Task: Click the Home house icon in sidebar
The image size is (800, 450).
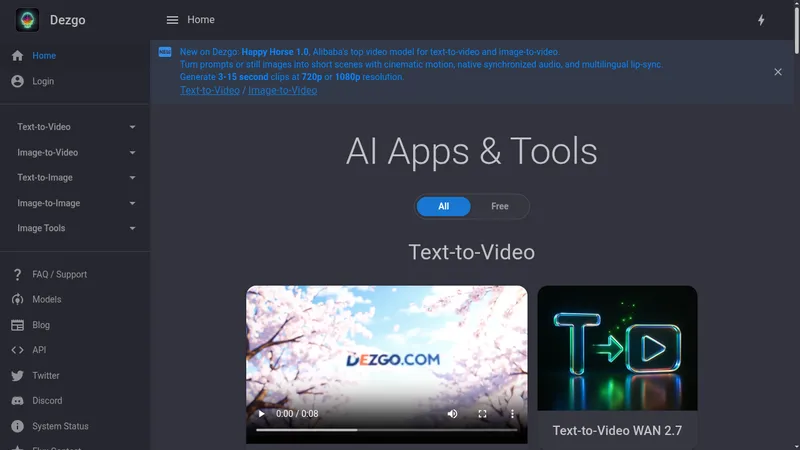Action: (17, 56)
